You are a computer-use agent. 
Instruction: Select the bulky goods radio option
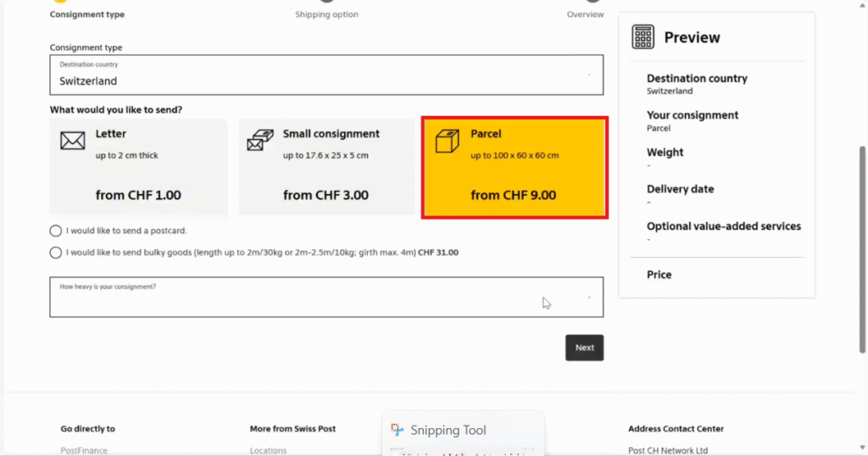56,253
